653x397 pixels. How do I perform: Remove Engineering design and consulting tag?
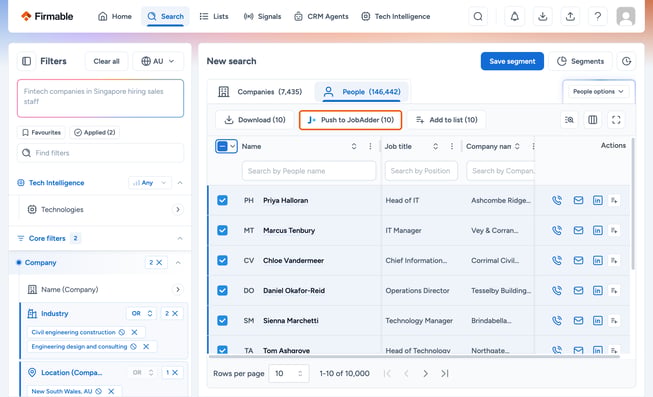(x=146, y=347)
